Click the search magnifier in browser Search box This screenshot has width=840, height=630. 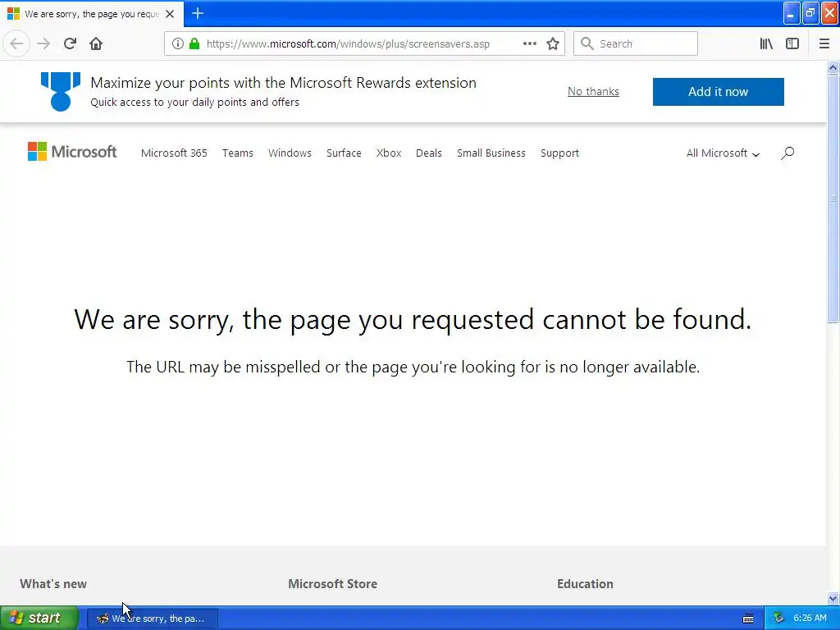(x=587, y=43)
